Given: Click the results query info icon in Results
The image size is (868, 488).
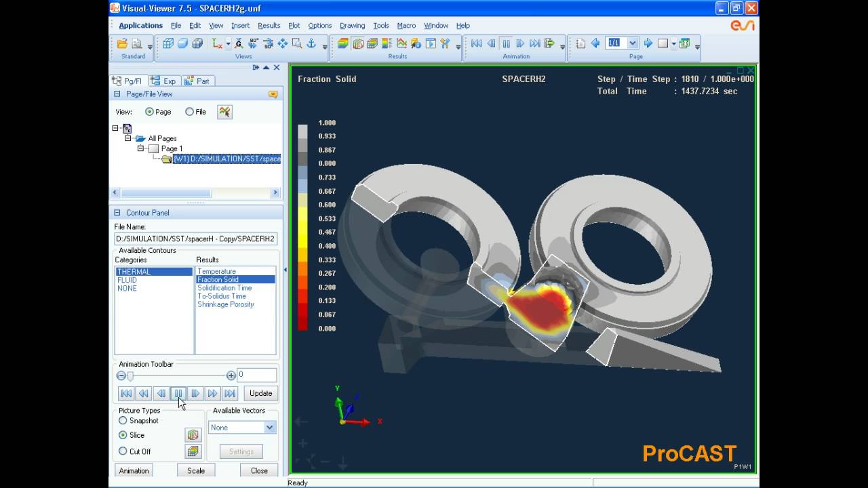Looking at the screenshot, I should 416,43.
